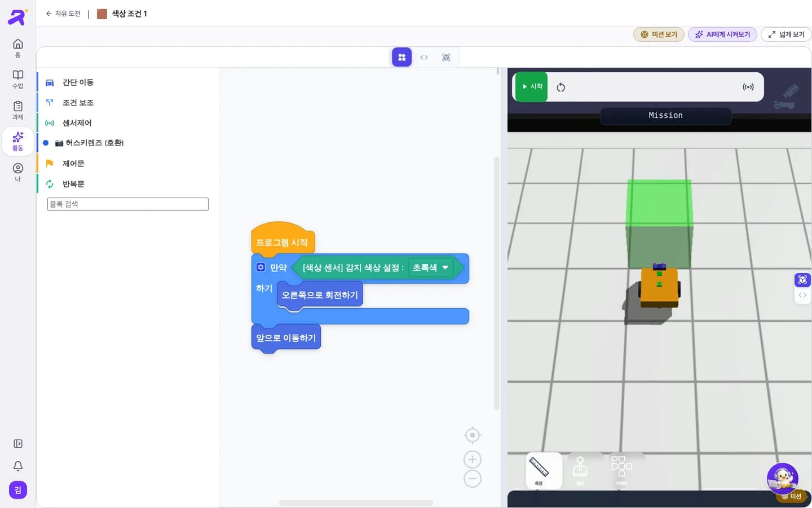Click 넓게 보기 to expand the view
Screen dimensions: 812x508
[x=786, y=34]
